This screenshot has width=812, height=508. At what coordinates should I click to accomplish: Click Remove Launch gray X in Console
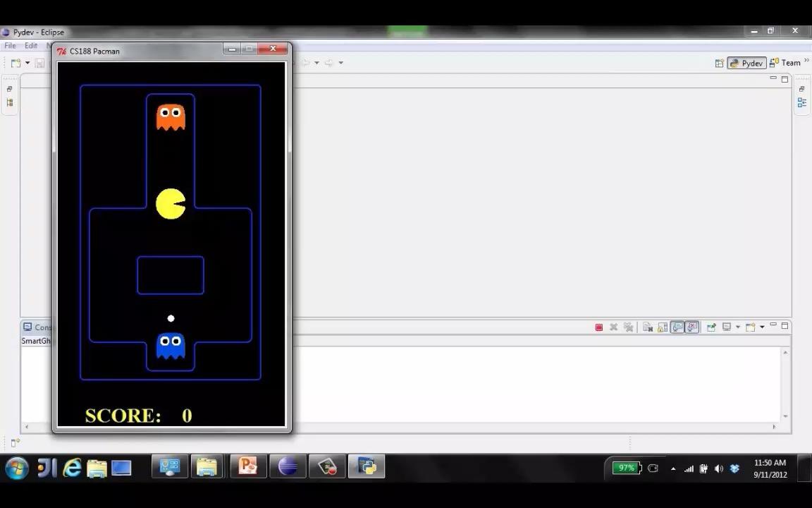click(614, 327)
